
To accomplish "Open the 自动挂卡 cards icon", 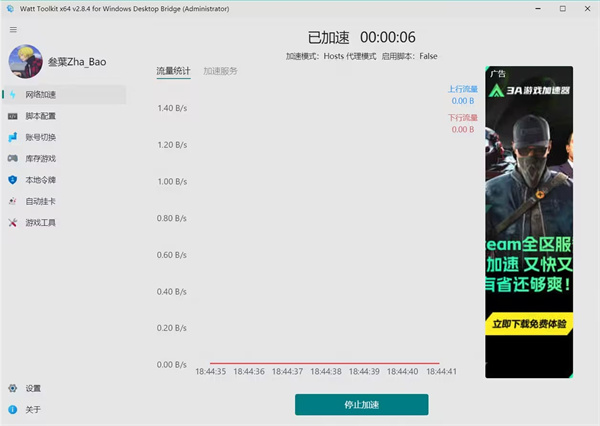I will (x=13, y=201).
